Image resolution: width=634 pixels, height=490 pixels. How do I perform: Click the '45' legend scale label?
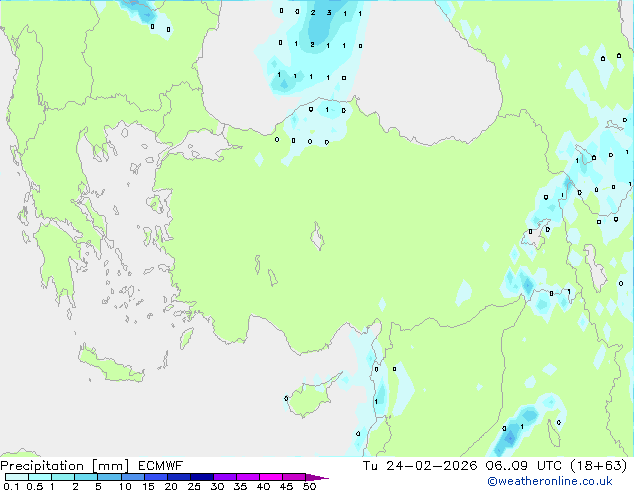(x=286, y=486)
